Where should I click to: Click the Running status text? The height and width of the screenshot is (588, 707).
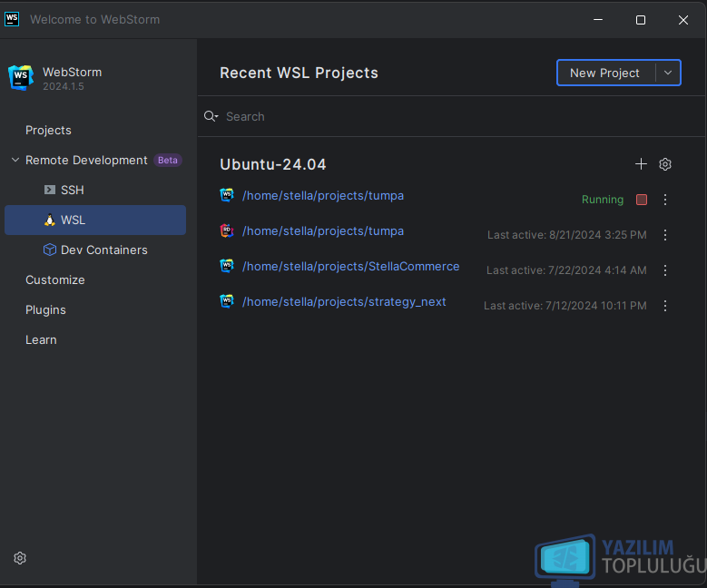pyautogui.click(x=603, y=200)
